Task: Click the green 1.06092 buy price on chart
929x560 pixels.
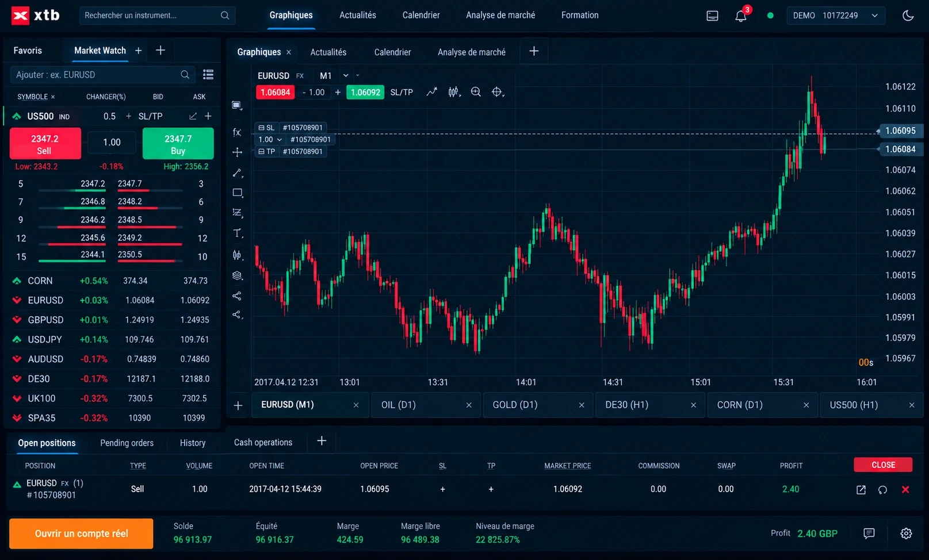Action: (365, 92)
